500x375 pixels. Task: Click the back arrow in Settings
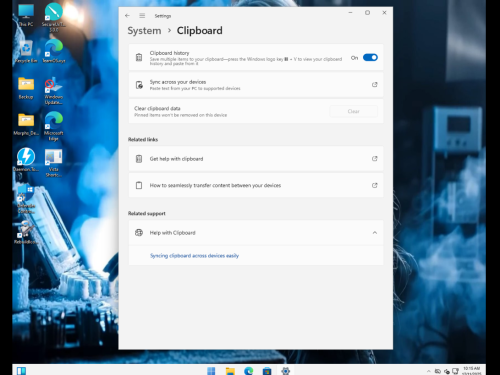click(x=127, y=16)
